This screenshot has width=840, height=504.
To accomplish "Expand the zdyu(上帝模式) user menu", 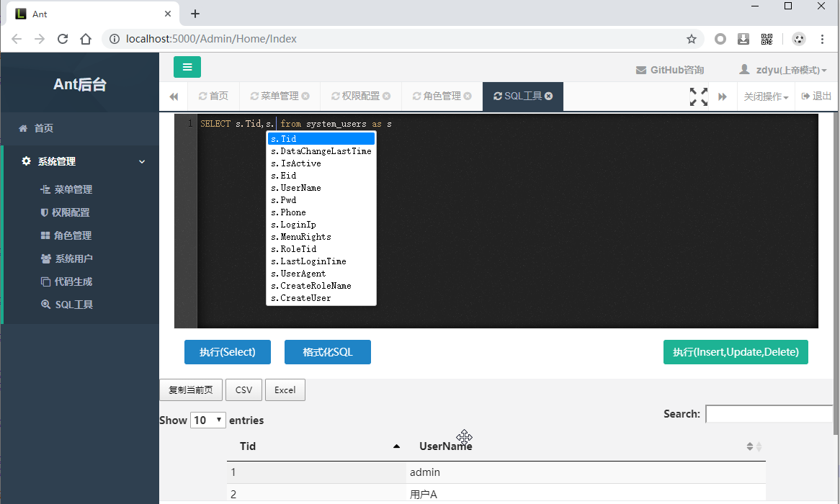I will pos(783,70).
